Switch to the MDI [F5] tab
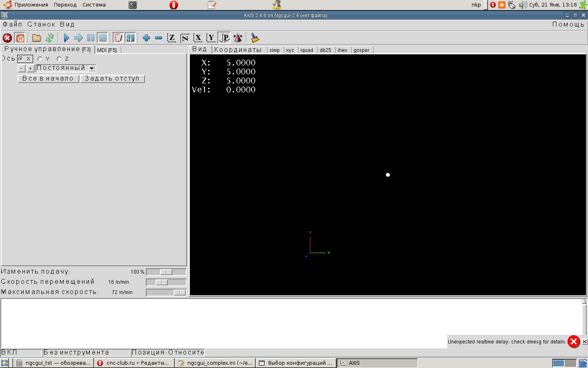 click(107, 50)
